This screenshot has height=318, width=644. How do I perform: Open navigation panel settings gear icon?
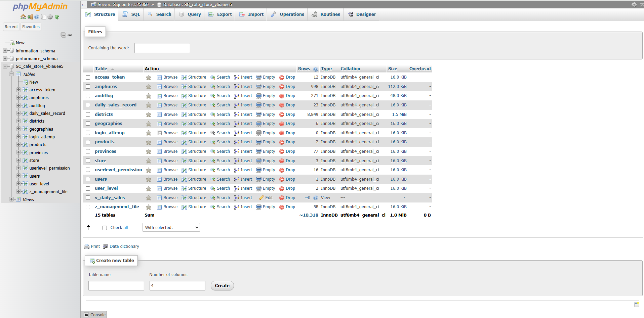point(50,17)
